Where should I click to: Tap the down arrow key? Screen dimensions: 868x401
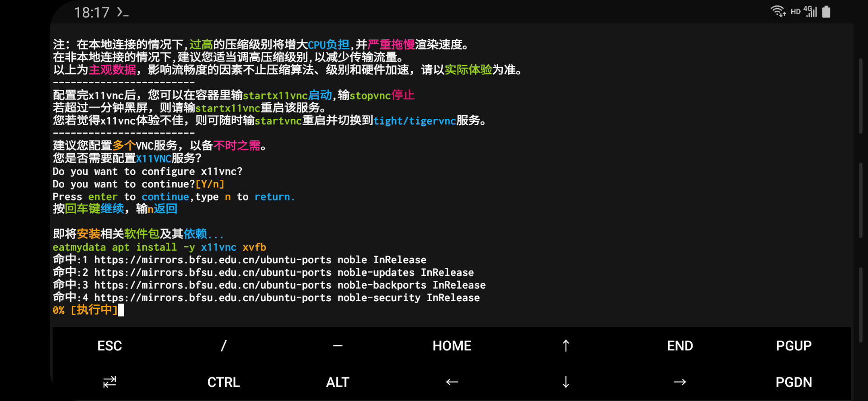566,382
